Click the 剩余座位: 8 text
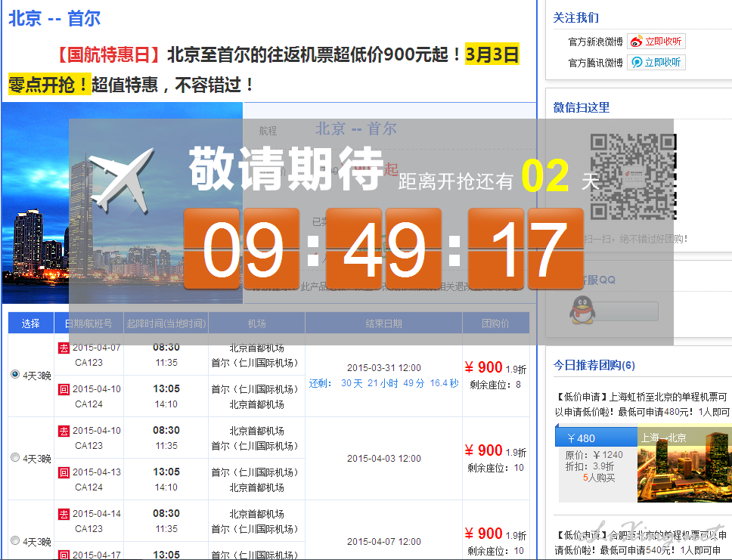The height and width of the screenshot is (560, 732). (x=495, y=385)
